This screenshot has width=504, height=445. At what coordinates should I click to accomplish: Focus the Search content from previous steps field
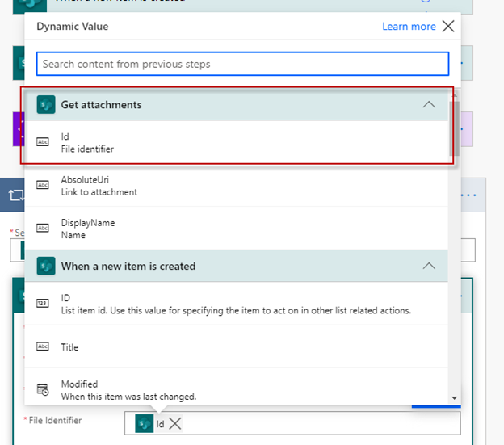(242, 64)
